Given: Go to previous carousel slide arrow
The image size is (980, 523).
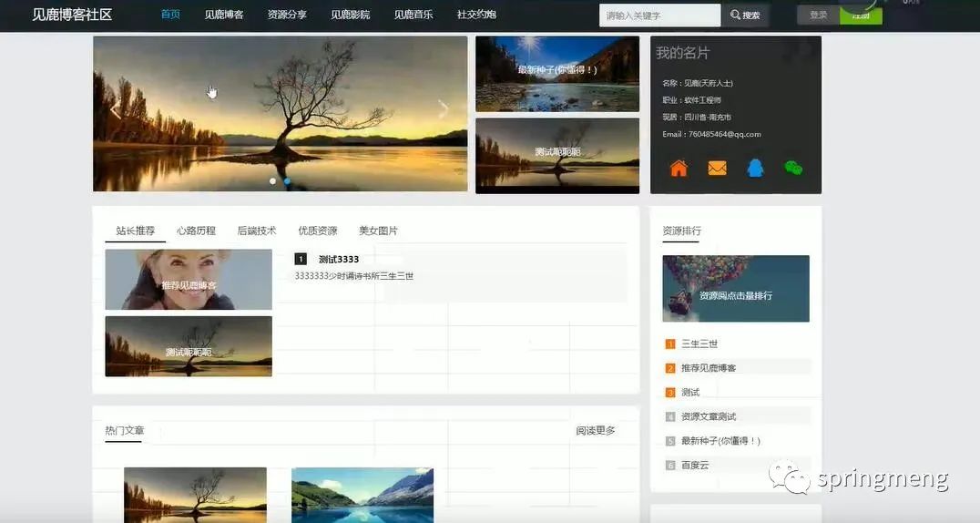Looking at the screenshot, I should (115, 111).
